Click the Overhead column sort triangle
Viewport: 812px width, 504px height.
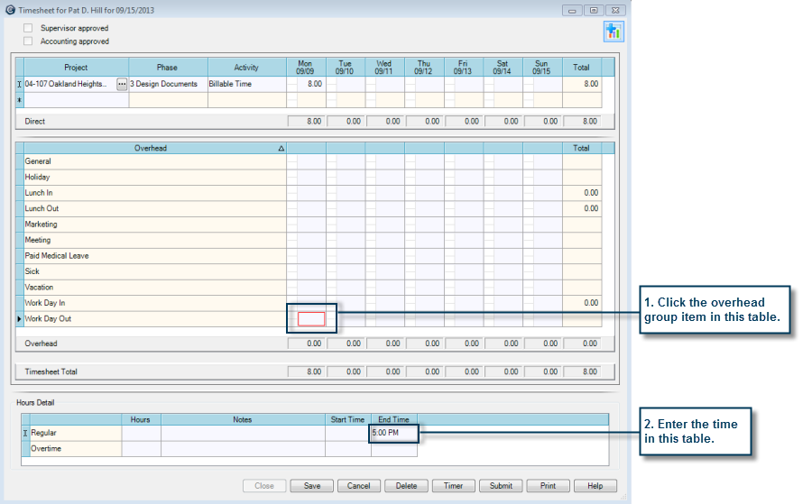[x=281, y=148]
